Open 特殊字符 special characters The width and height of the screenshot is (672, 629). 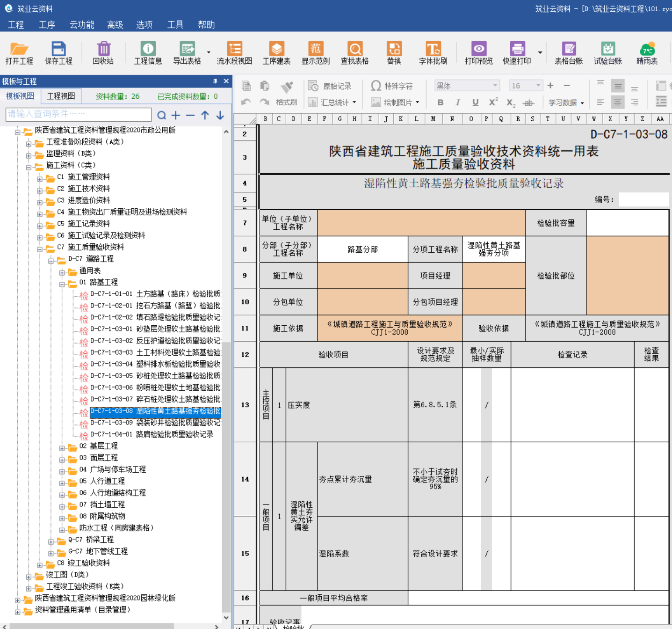point(392,86)
